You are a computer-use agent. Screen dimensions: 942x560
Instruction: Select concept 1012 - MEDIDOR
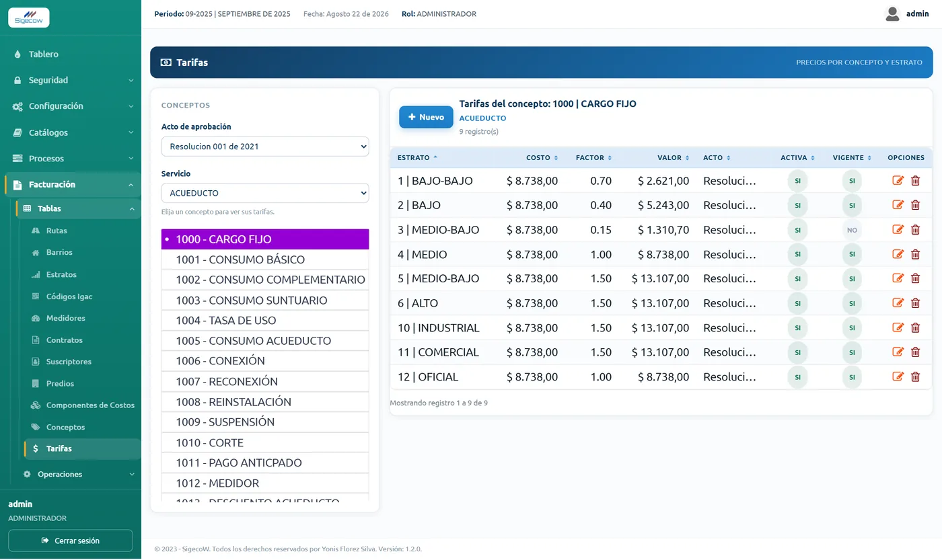pyautogui.click(x=265, y=483)
